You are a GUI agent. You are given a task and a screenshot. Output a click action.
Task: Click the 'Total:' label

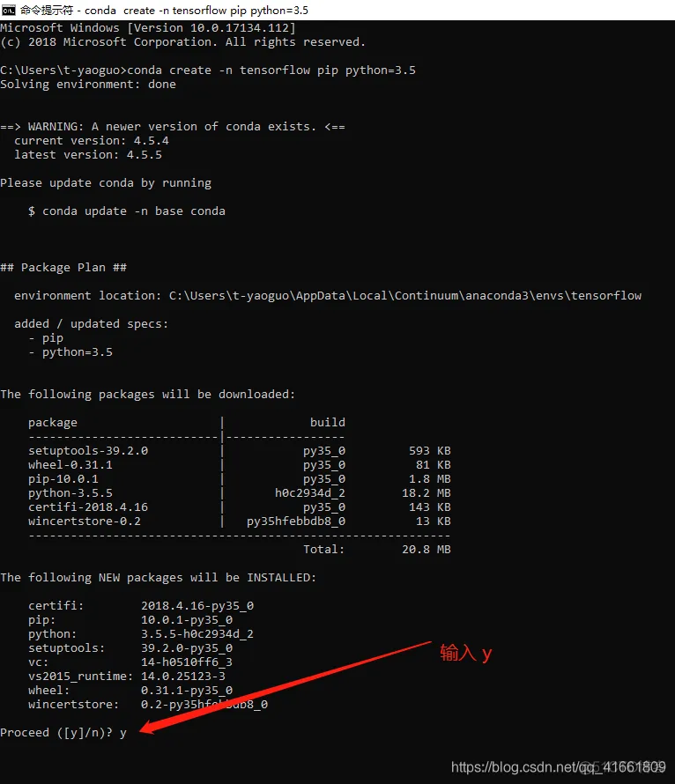(x=324, y=550)
